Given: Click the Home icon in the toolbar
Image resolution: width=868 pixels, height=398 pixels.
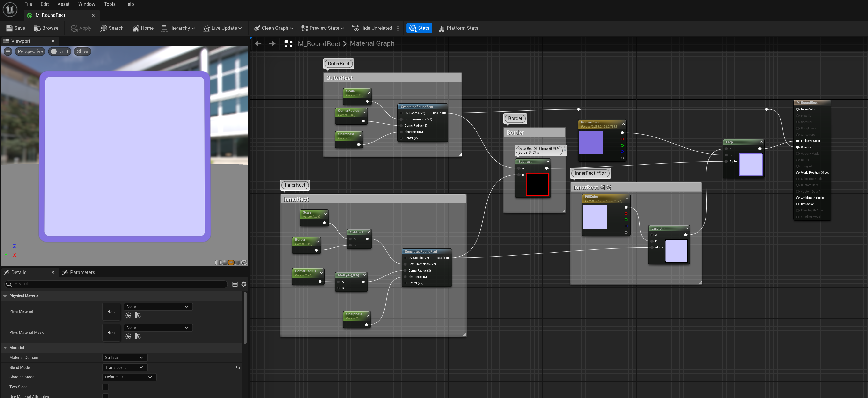Looking at the screenshot, I should [136, 28].
